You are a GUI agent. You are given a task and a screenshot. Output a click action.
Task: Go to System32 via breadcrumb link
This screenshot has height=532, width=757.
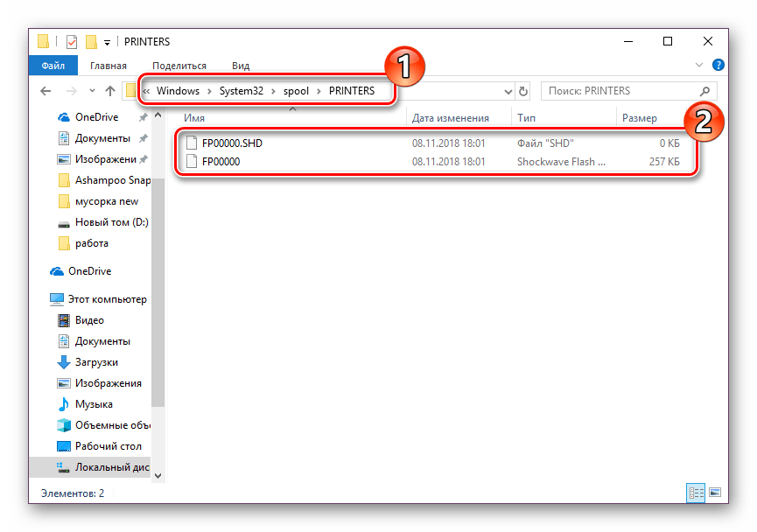pyautogui.click(x=242, y=90)
